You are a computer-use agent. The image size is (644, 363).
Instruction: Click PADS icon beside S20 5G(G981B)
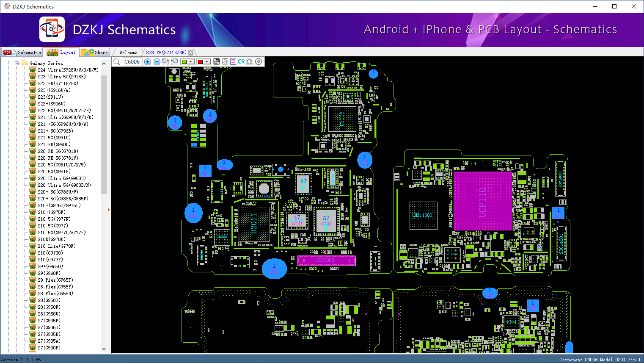pyautogui.click(x=33, y=171)
